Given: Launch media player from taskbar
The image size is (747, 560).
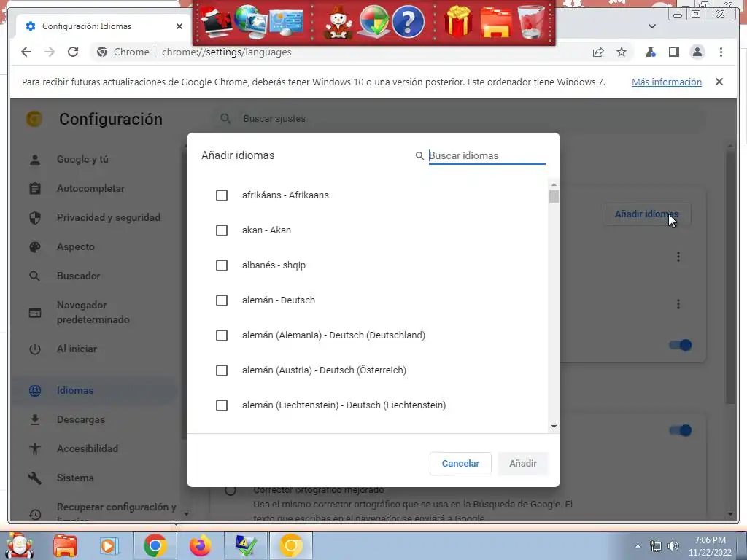Looking at the screenshot, I should [x=109, y=545].
